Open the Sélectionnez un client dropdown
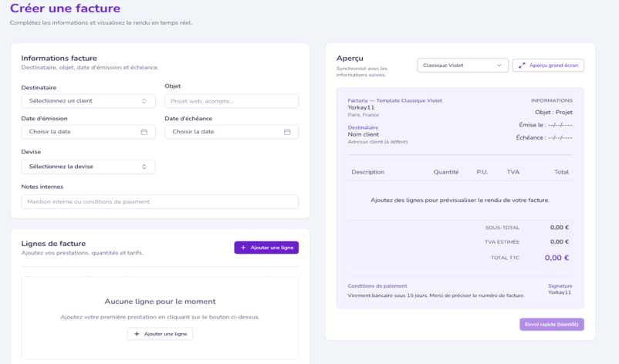619x364 pixels. [x=88, y=101]
